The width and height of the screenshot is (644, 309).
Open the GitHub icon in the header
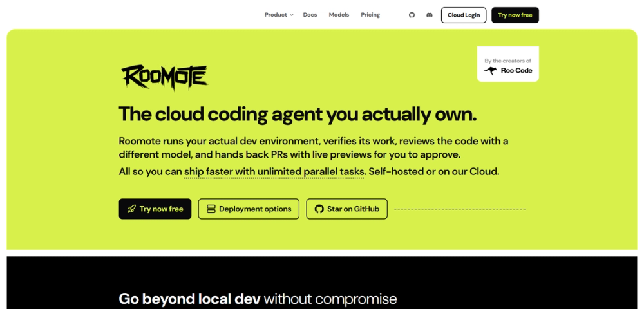412,15
